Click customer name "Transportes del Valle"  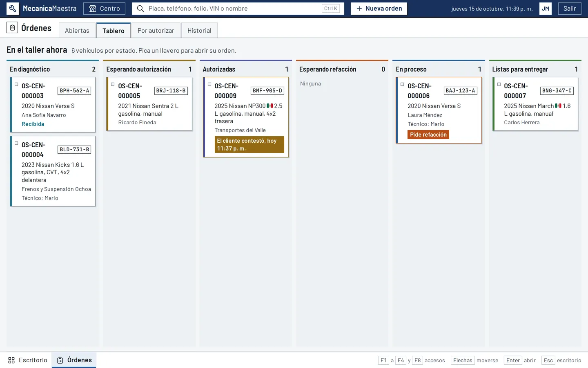[x=240, y=130]
